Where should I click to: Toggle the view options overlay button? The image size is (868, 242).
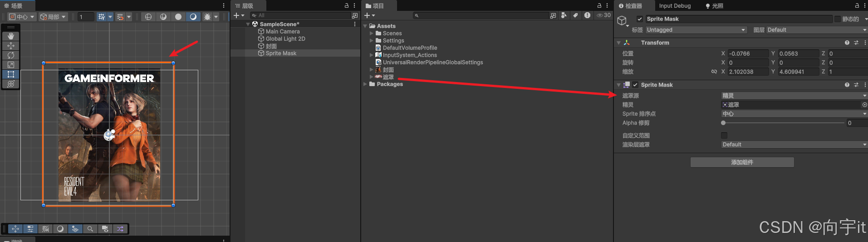coord(75,229)
